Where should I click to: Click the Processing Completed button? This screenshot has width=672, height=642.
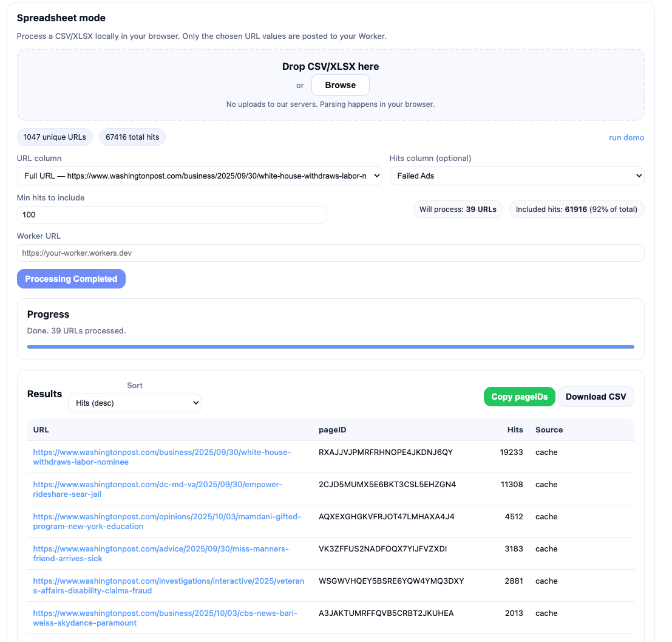coord(71,279)
